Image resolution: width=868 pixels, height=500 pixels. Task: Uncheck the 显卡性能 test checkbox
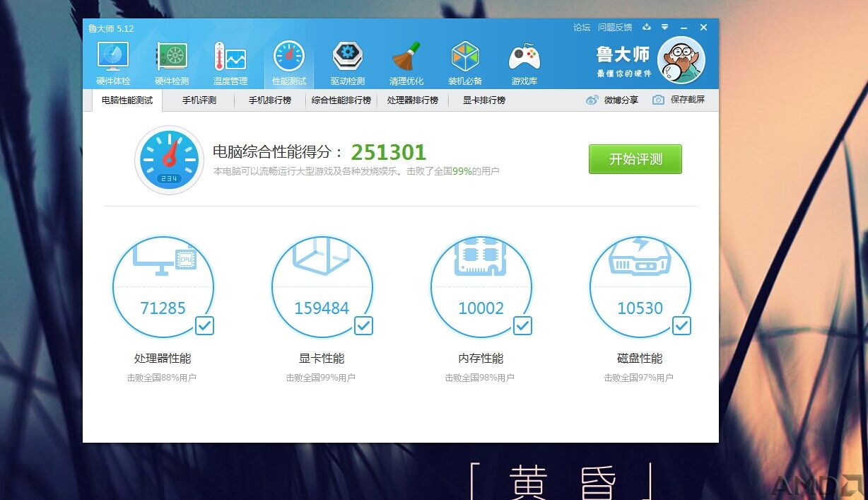coord(363,325)
